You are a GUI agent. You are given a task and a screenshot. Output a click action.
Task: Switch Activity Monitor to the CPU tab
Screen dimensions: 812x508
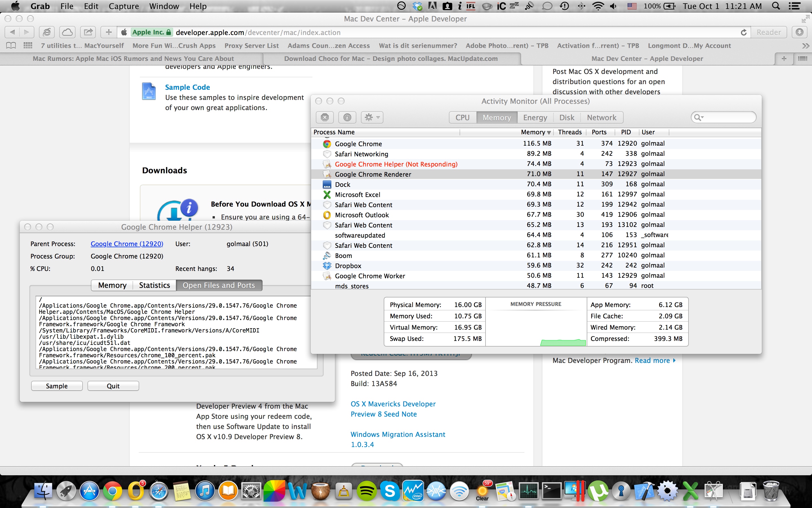[x=462, y=118]
